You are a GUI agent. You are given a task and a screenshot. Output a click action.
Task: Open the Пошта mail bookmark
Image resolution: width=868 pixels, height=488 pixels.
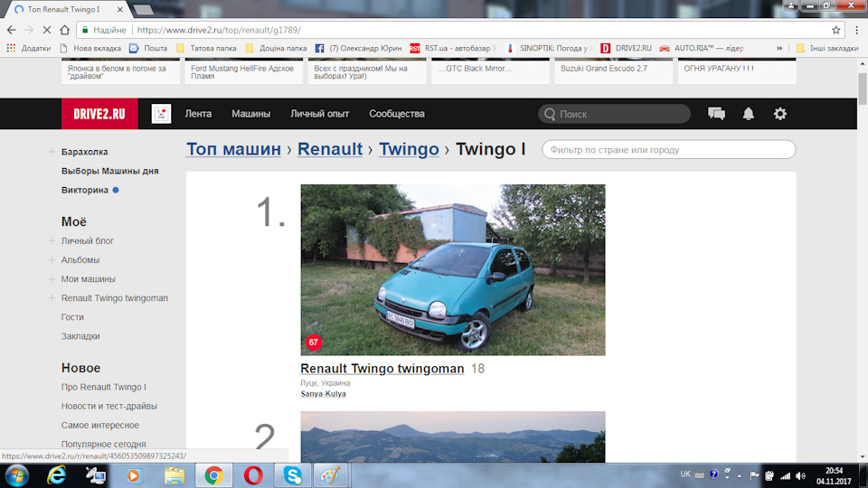[x=148, y=48]
